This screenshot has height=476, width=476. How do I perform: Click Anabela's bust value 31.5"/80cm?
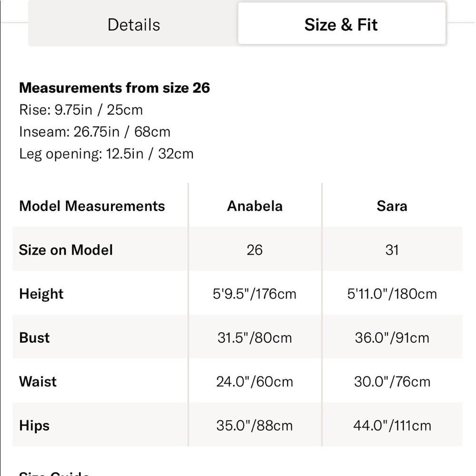(x=255, y=337)
